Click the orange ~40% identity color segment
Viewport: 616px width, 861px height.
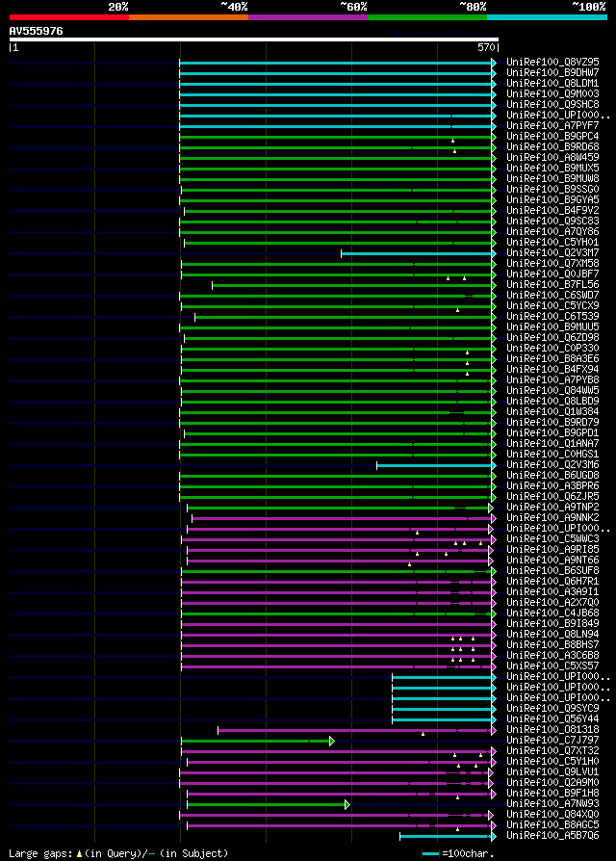pyautogui.click(x=189, y=17)
